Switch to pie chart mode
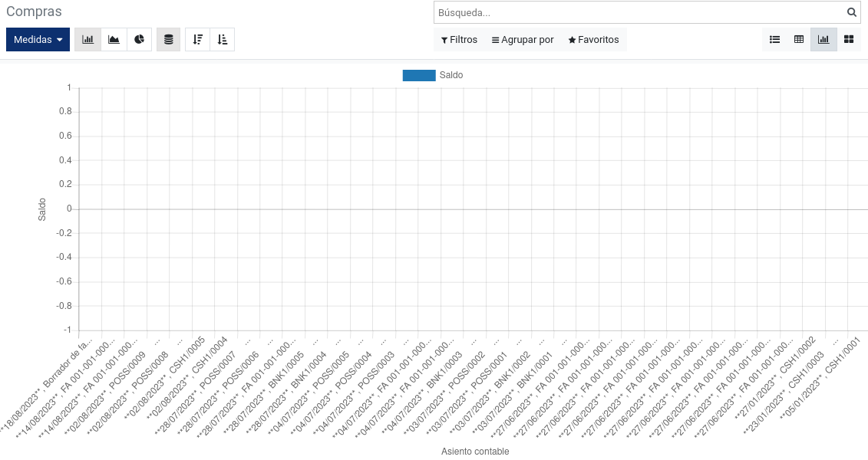The width and height of the screenshot is (868, 460). (x=140, y=39)
